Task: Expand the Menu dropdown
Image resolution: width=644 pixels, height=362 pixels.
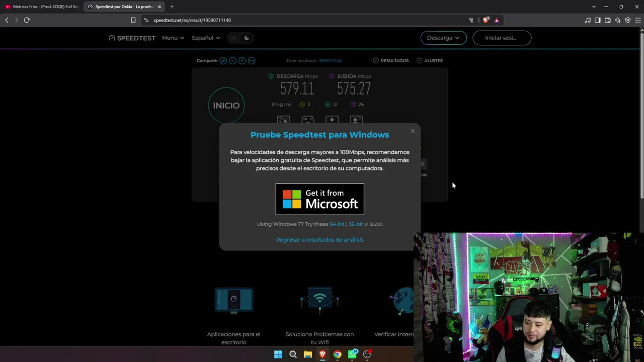Action: click(173, 38)
